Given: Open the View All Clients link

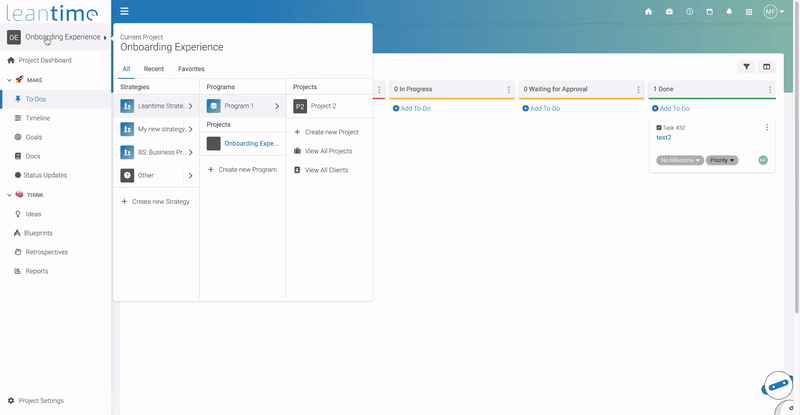Looking at the screenshot, I should tap(326, 170).
